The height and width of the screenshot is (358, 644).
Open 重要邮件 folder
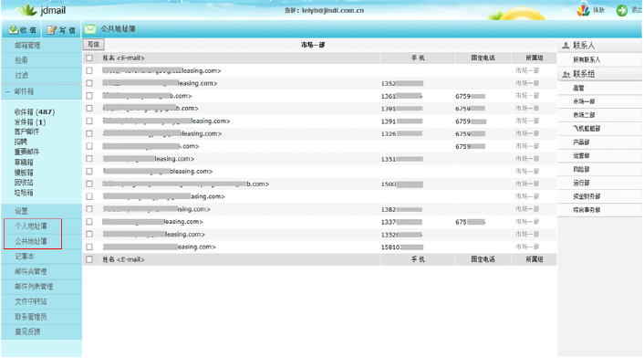[26, 152]
